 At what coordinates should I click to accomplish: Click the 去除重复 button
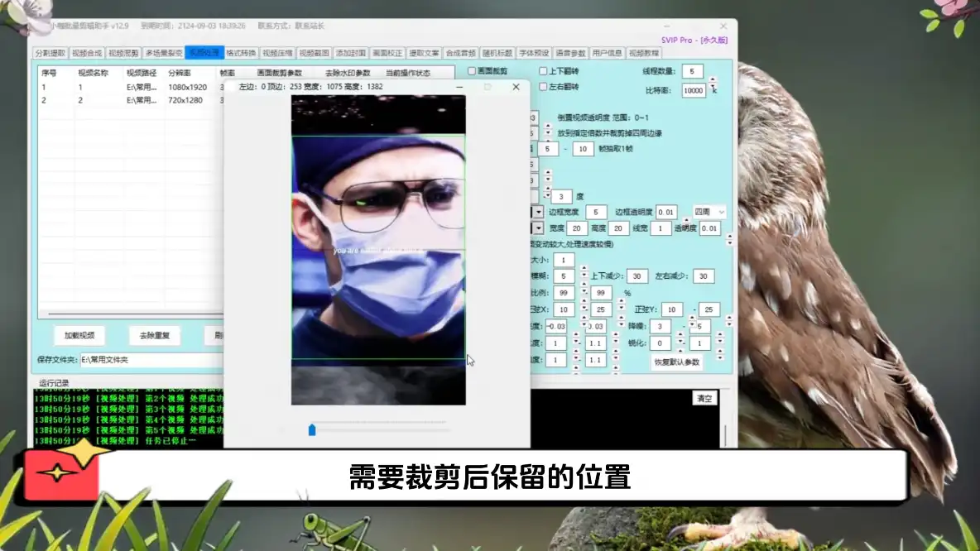click(155, 335)
